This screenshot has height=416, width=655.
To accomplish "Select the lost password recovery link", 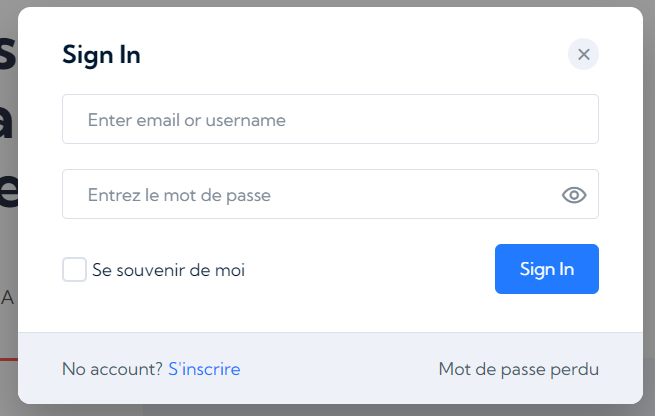I will [518, 369].
